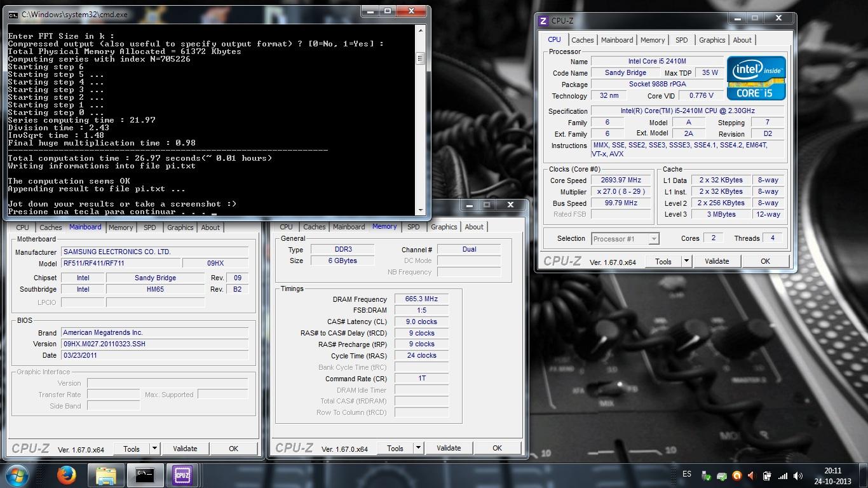Open Tools dropdown arrow in Memory CPU-Z window

(x=417, y=448)
